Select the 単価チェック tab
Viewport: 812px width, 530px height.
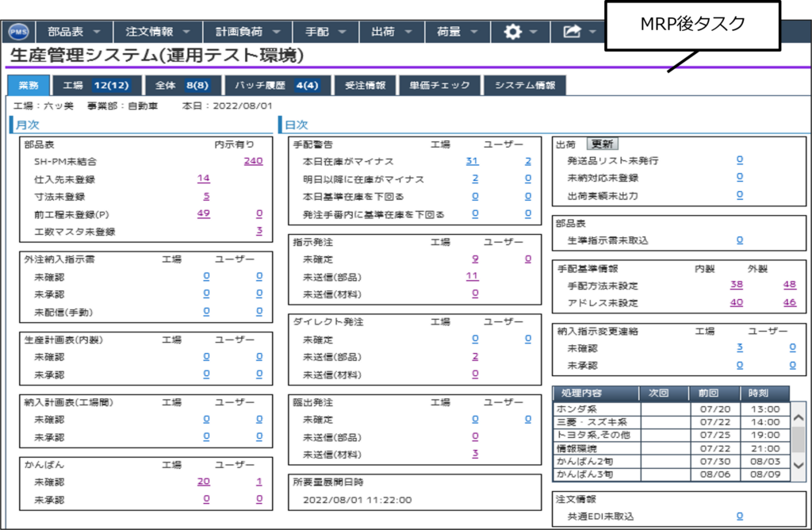coord(439,86)
